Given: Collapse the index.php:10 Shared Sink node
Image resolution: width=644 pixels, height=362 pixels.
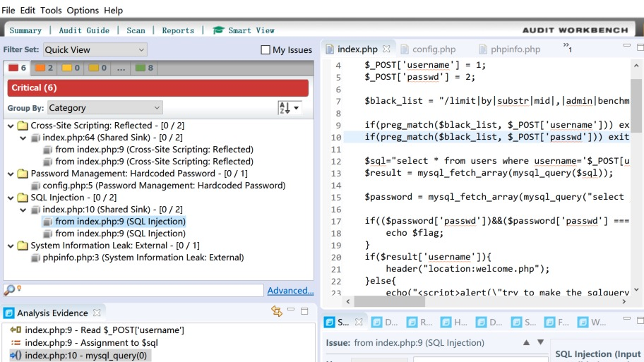Looking at the screenshot, I should coord(23,210).
